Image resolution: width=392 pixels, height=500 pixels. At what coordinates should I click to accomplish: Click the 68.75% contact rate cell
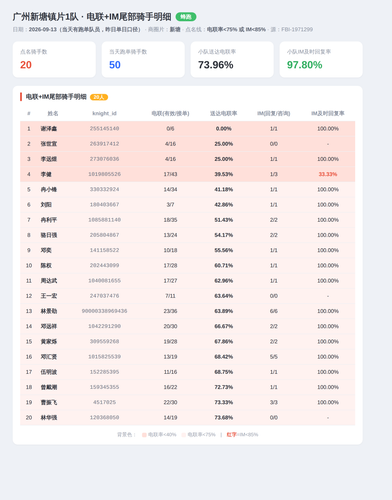(223, 372)
